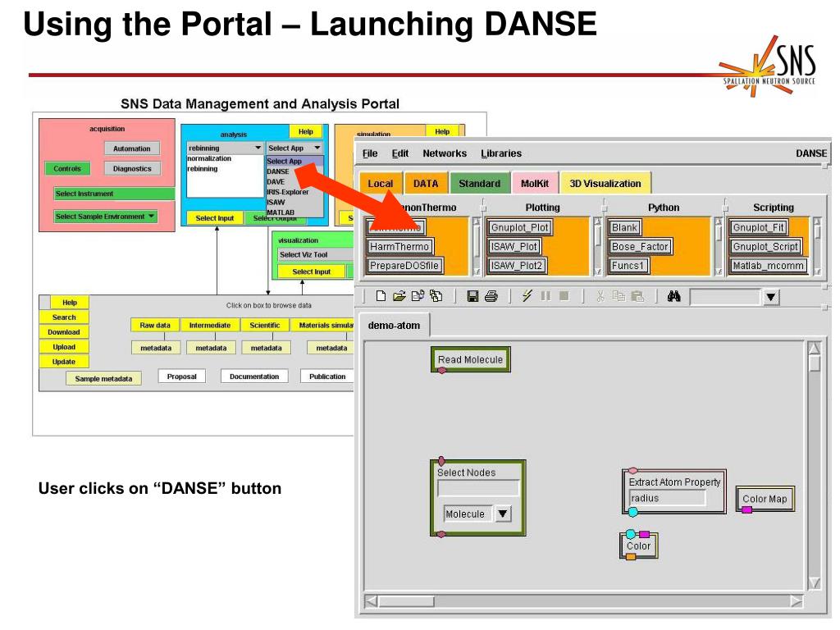Screen dimensions: 840x630
Task: Click the merge-networks icon beside Open
Action: 418,295
